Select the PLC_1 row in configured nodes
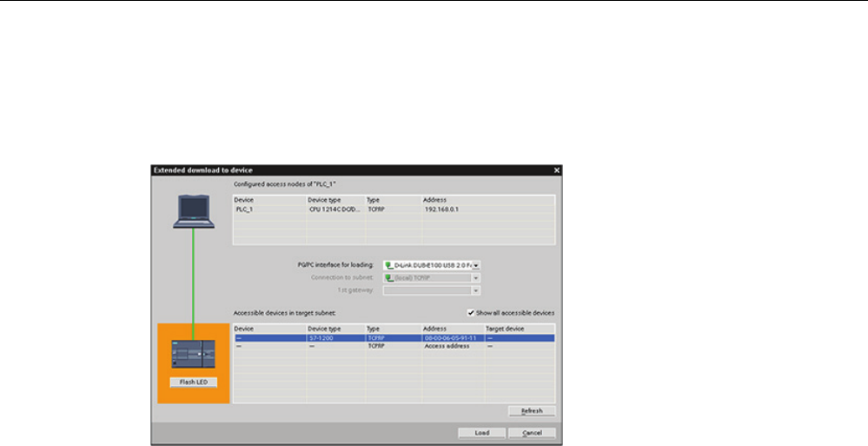Viewport: 868px width, 446px height. 394,210
